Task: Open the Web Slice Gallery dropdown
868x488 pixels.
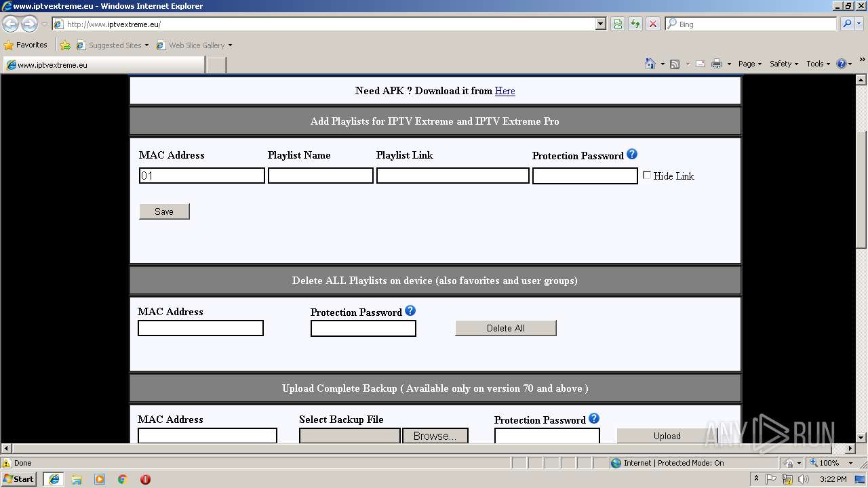Action: (x=230, y=45)
